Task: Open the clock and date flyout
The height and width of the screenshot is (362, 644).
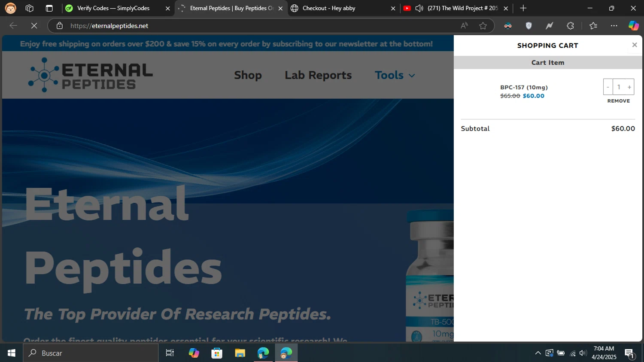Action: tap(604, 353)
